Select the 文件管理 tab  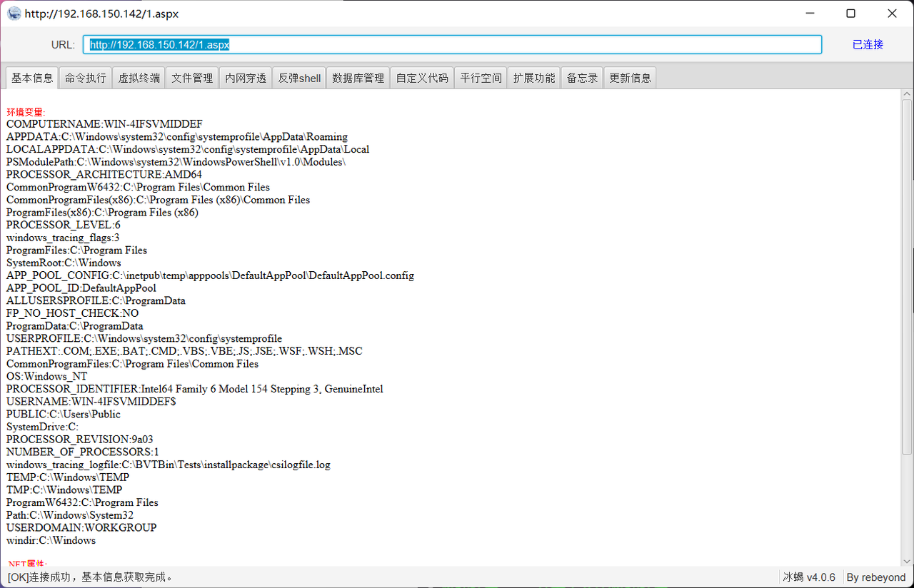[192, 78]
